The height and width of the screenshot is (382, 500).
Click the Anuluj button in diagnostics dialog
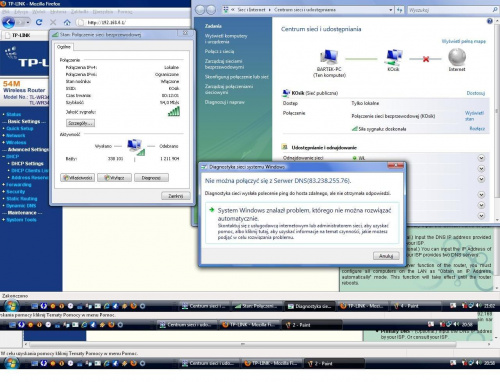386,256
